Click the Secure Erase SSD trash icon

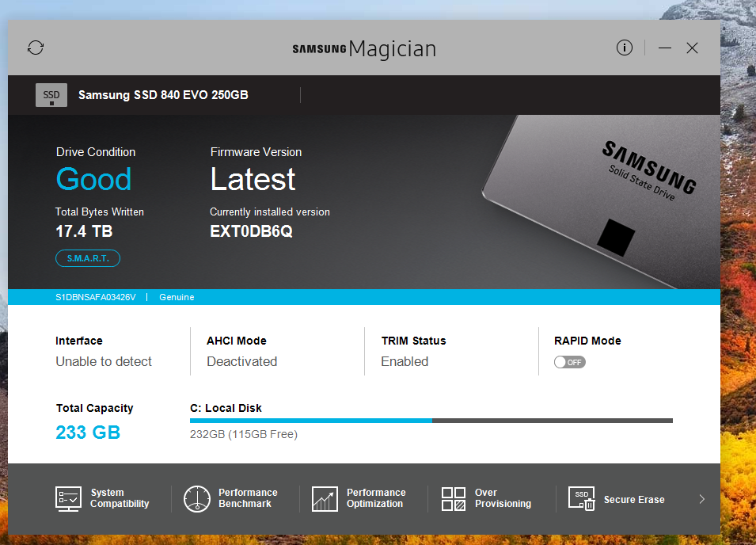click(x=582, y=499)
